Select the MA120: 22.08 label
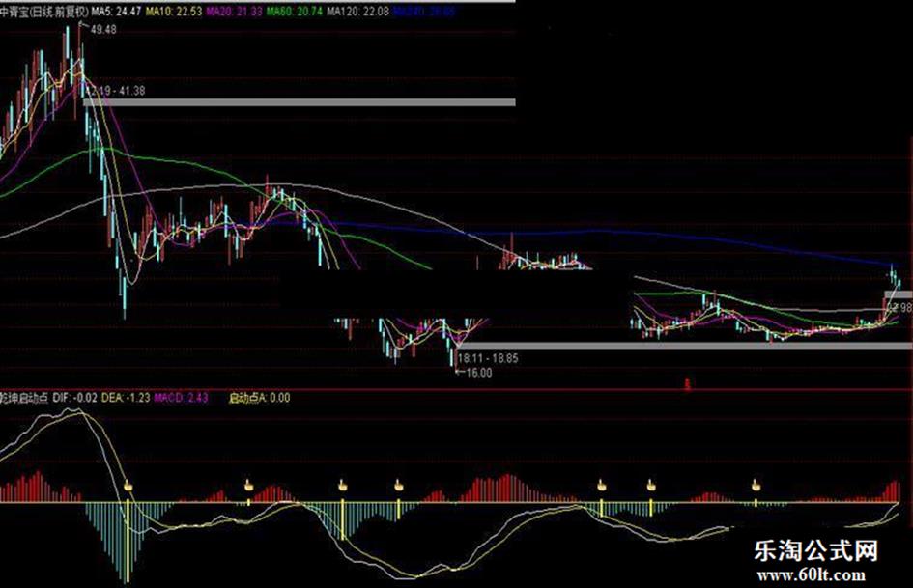This screenshot has width=913, height=588. pos(358,11)
